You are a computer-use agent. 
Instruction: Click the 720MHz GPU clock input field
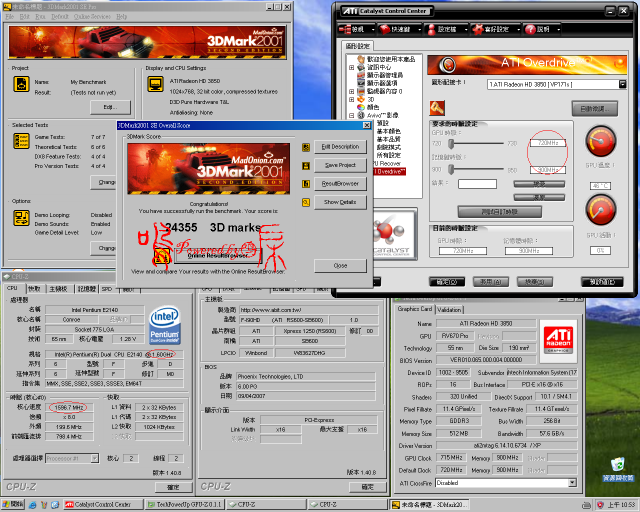548,143
